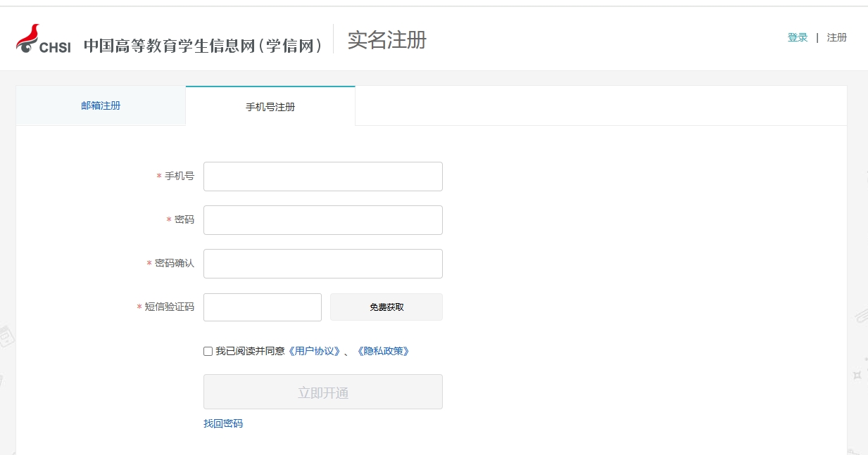Click the red asterisk beside 手机号 label
The width and height of the screenshot is (868, 455).
pyautogui.click(x=158, y=176)
